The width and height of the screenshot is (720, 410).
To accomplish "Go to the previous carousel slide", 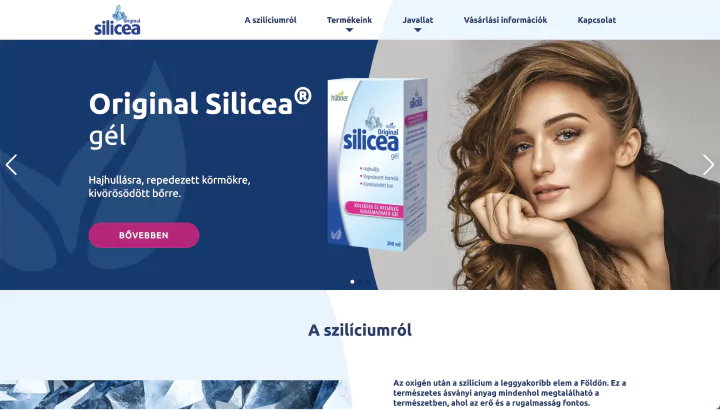I will 11,165.
